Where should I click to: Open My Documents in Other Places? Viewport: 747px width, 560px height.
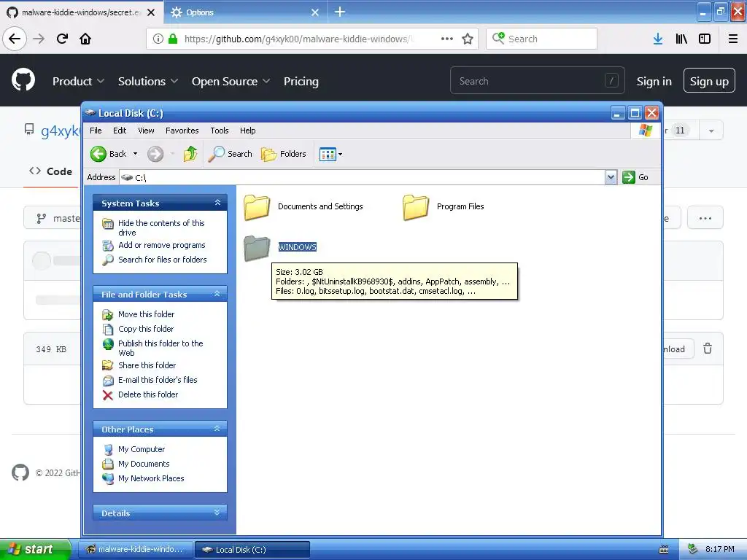click(144, 464)
